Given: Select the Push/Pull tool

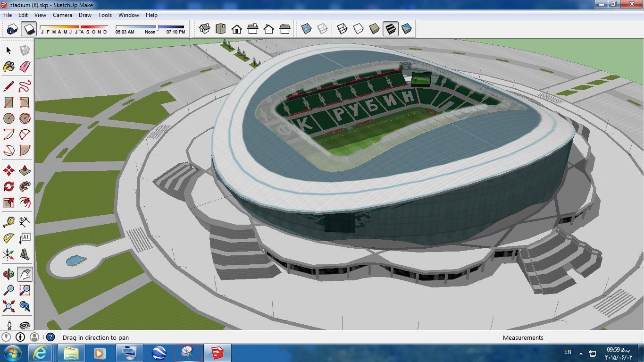Looking at the screenshot, I should tap(25, 170).
